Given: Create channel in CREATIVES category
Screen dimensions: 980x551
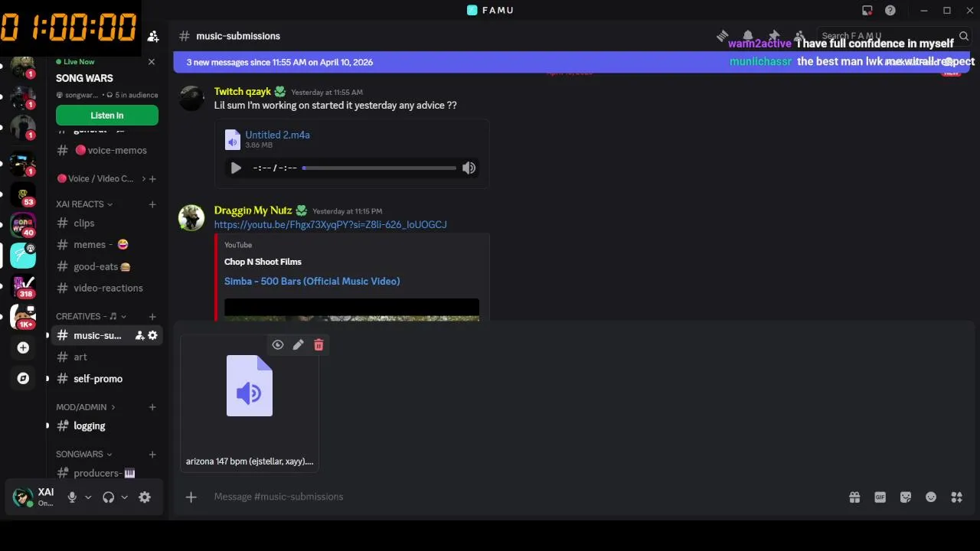Looking at the screenshot, I should 152,316.
